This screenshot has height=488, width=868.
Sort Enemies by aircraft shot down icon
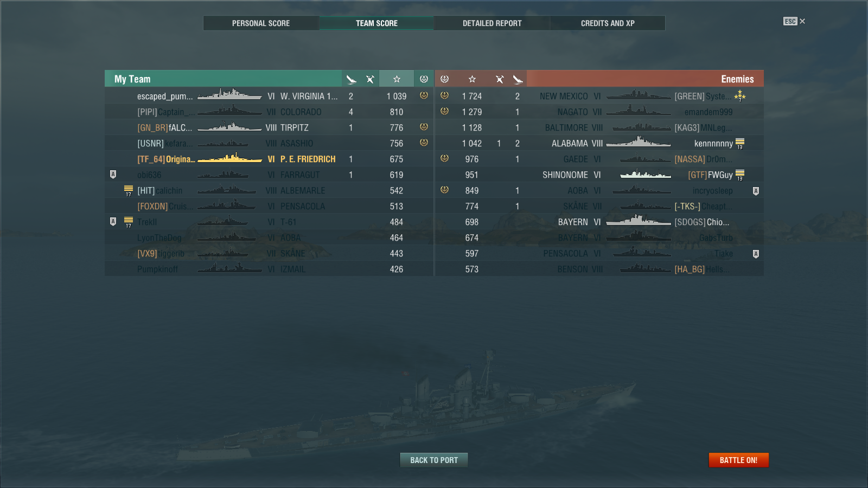coord(518,79)
